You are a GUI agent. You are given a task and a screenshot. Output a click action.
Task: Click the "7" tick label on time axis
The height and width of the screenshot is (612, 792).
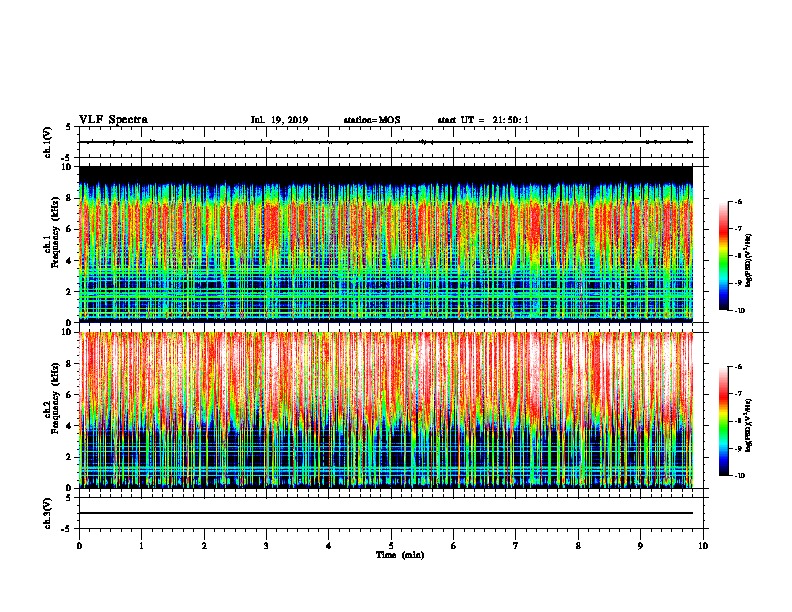pyautogui.click(x=516, y=545)
